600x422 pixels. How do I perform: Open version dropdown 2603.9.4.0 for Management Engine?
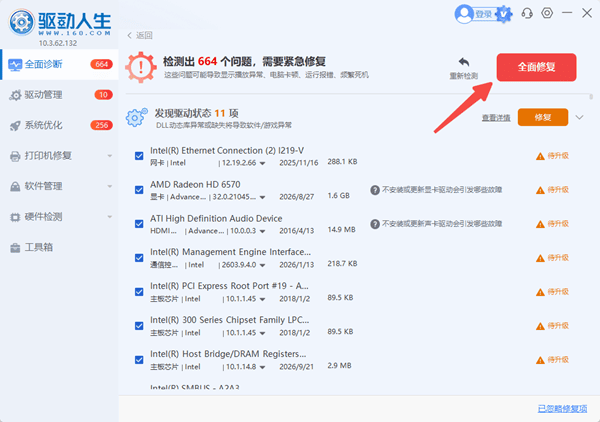[x=262, y=265]
